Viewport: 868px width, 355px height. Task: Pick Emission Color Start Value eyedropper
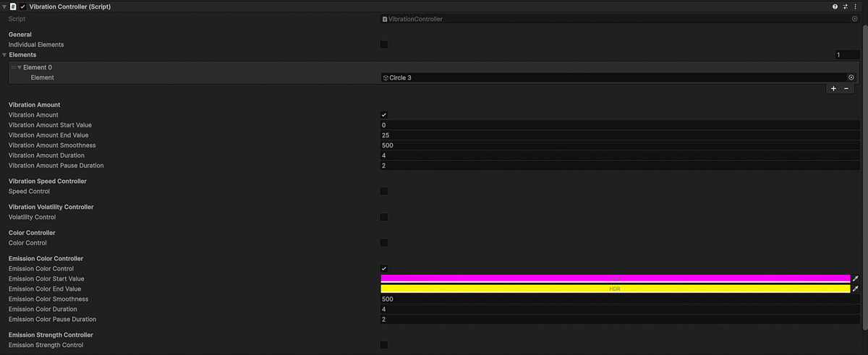(855, 278)
